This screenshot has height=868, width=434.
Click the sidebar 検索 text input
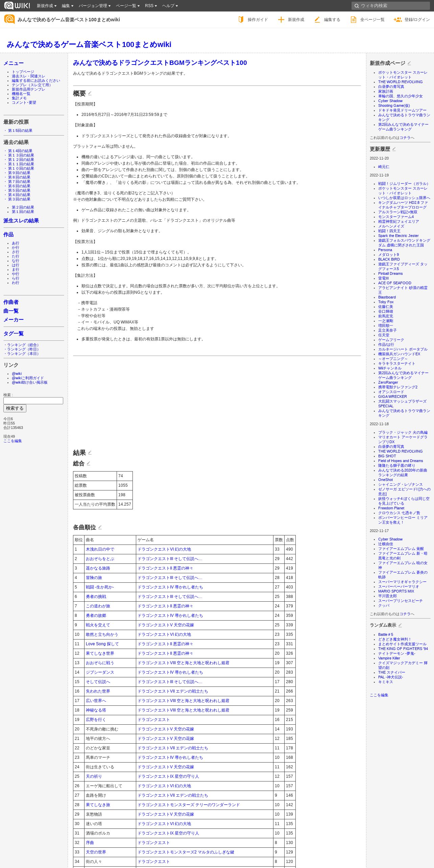pyautogui.click(x=33, y=401)
